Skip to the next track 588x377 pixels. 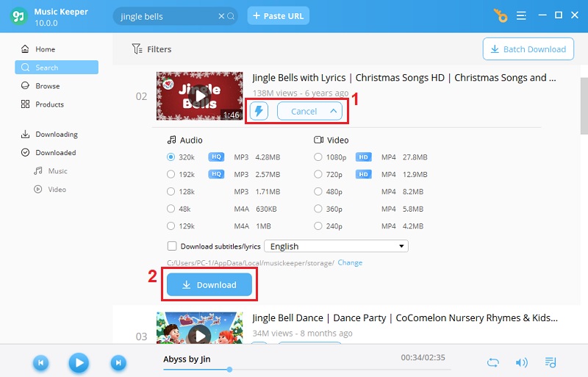click(x=118, y=362)
